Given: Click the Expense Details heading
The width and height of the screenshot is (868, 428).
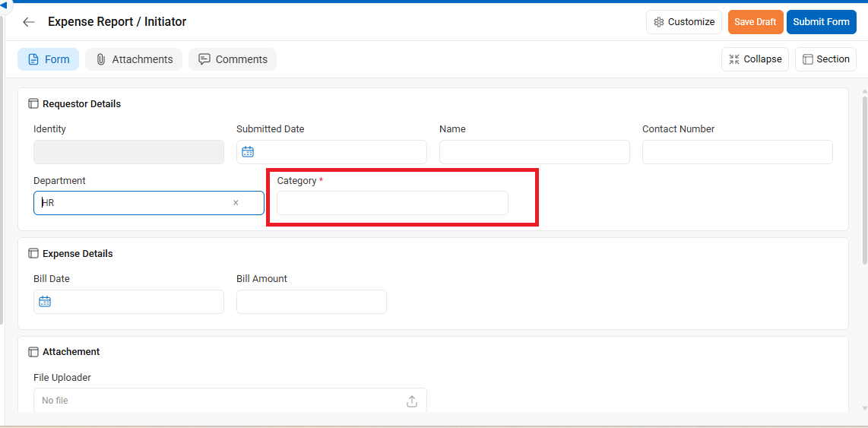Looking at the screenshot, I should click(78, 254).
